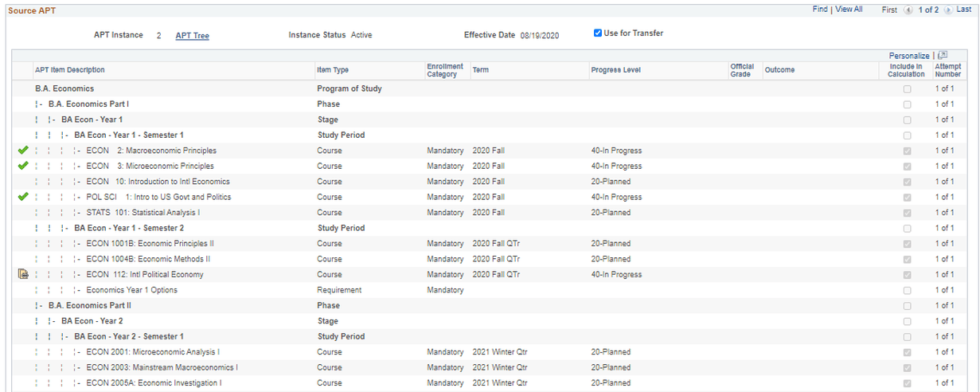
Task: Click the green checkmark beside Macroeconomic Principles
Action: [22, 150]
